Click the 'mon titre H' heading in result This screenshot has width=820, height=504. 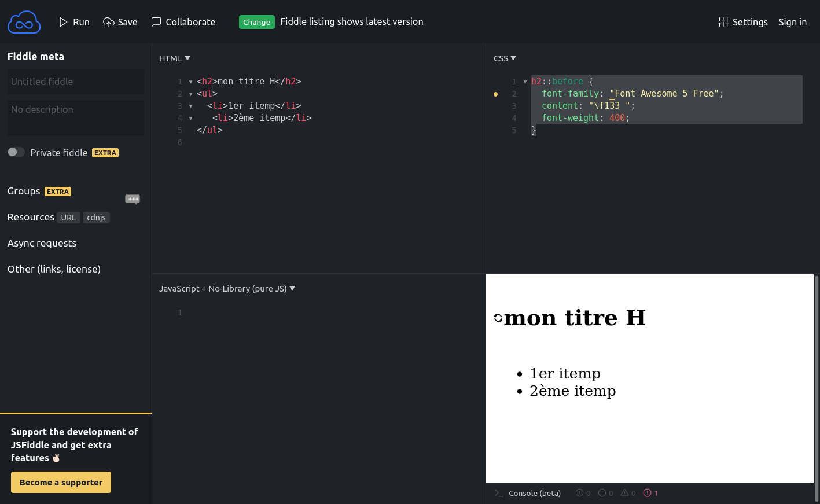point(574,318)
